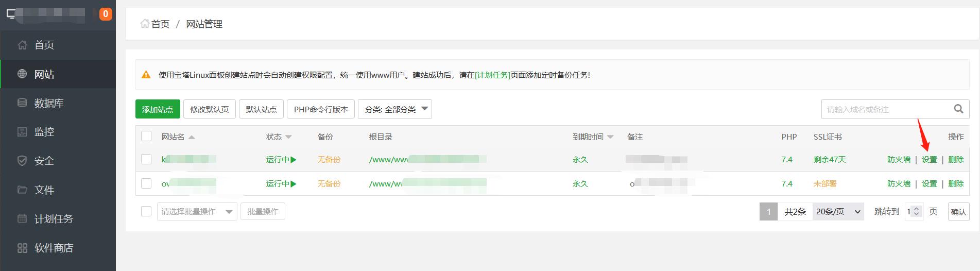Image resolution: width=980 pixels, height=271 pixels.
Task: Click the database icon for 数据库
Action: pyautogui.click(x=22, y=103)
